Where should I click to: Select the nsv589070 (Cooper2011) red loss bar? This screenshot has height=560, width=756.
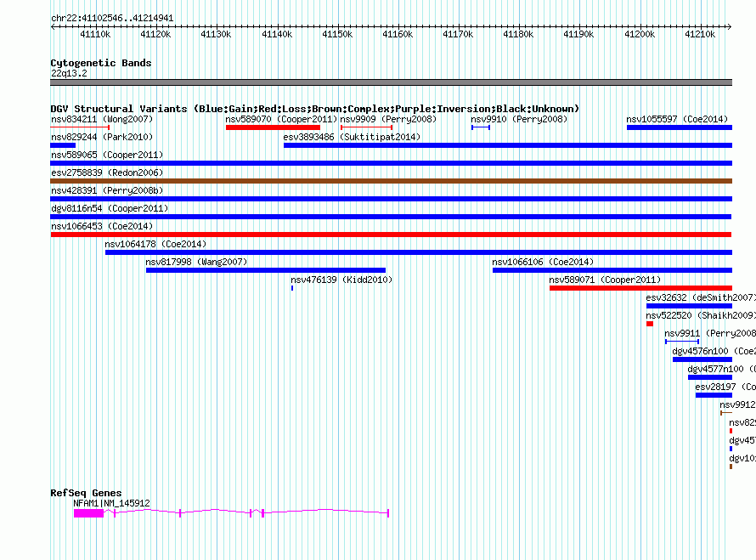pyautogui.click(x=273, y=127)
